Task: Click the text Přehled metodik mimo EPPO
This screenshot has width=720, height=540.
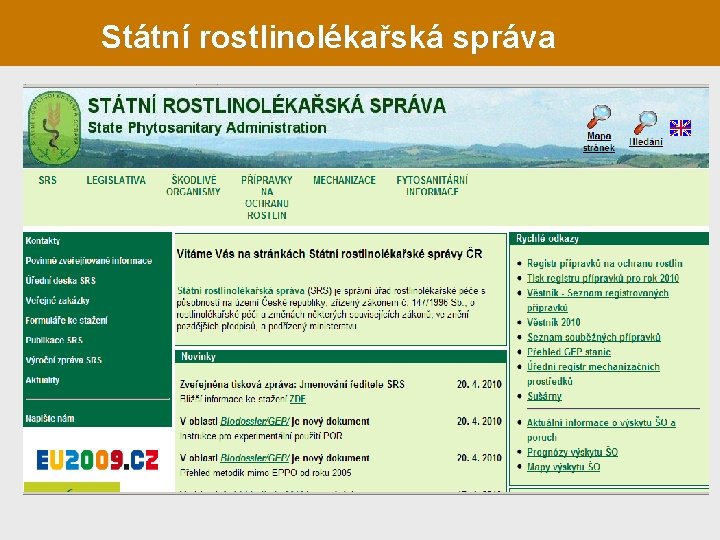Action: (x=265, y=472)
